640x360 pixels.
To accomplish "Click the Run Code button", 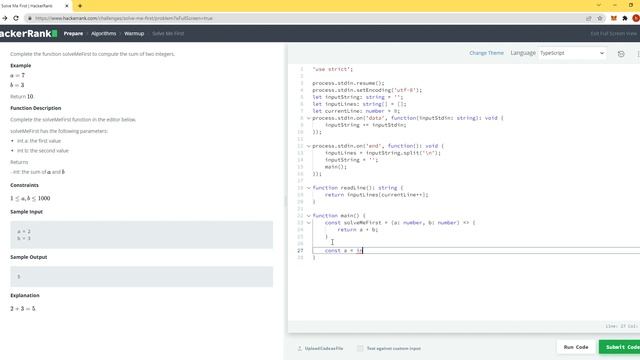I will 576,347.
